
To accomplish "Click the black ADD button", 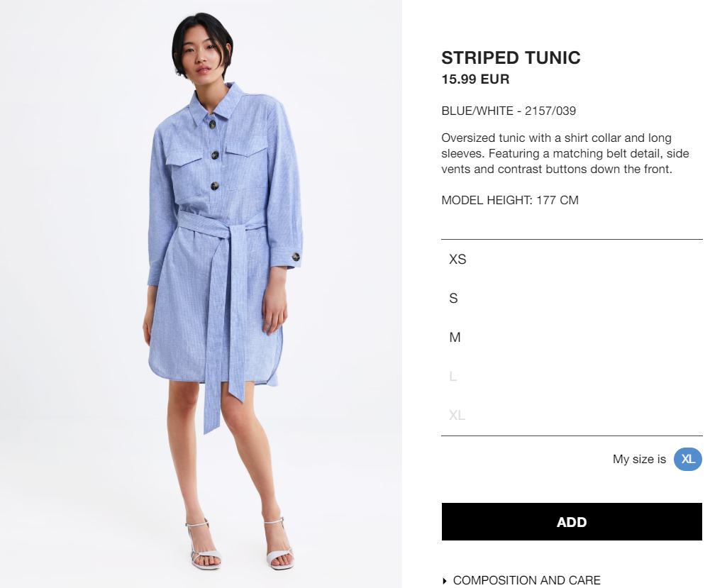I will click(x=572, y=521).
